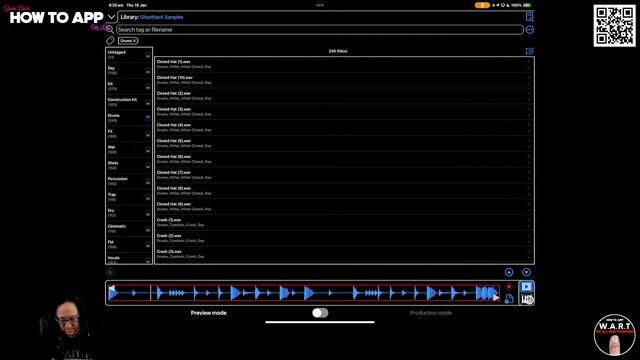This screenshot has width=640, height=360.
Task: Select Closed Hat (6).wav file
Action: (344, 159)
